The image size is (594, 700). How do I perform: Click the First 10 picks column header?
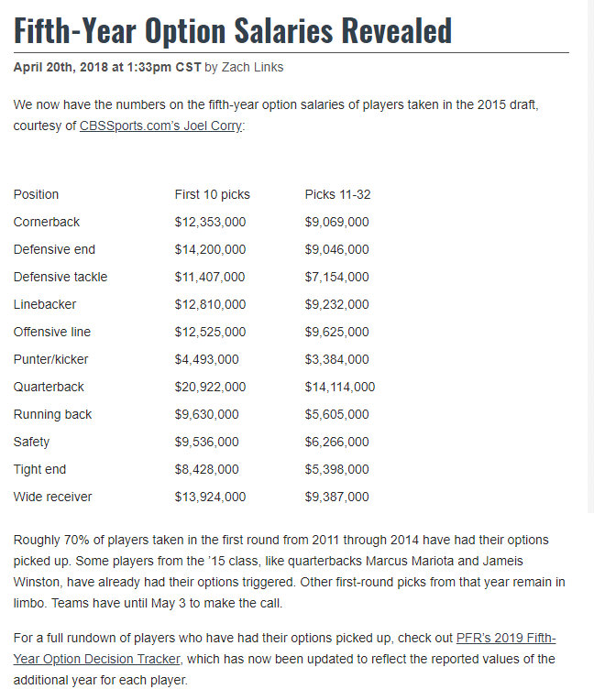(212, 194)
